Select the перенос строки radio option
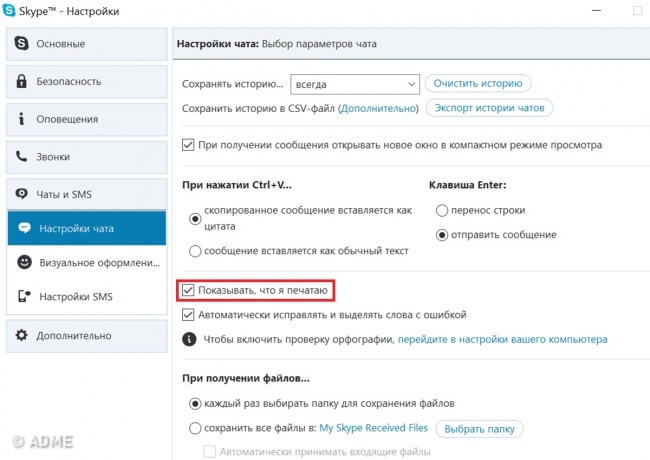Image resolution: width=650 pixels, height=460 pixels. pyautogui.click(x=442, y=211)
